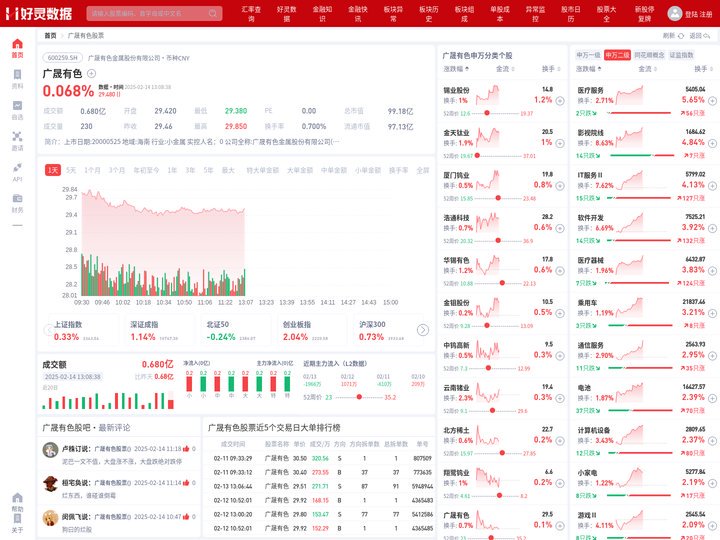Screen dimensions: 720x540
Task: Click the user avatar icon in the header
Action: coord(675,13)
